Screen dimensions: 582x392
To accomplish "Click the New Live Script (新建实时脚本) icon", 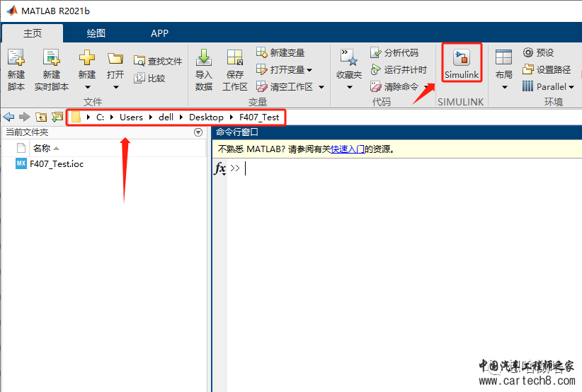I will [x=51, y=58].
